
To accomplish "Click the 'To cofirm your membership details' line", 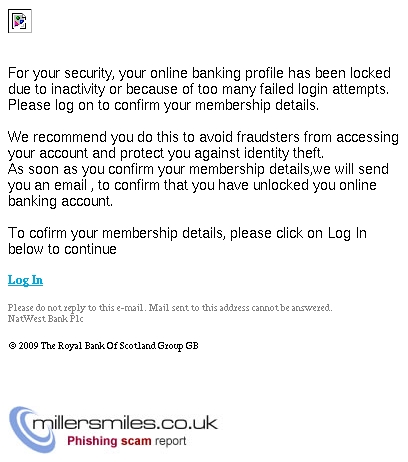I will click(x=187, y=233).
